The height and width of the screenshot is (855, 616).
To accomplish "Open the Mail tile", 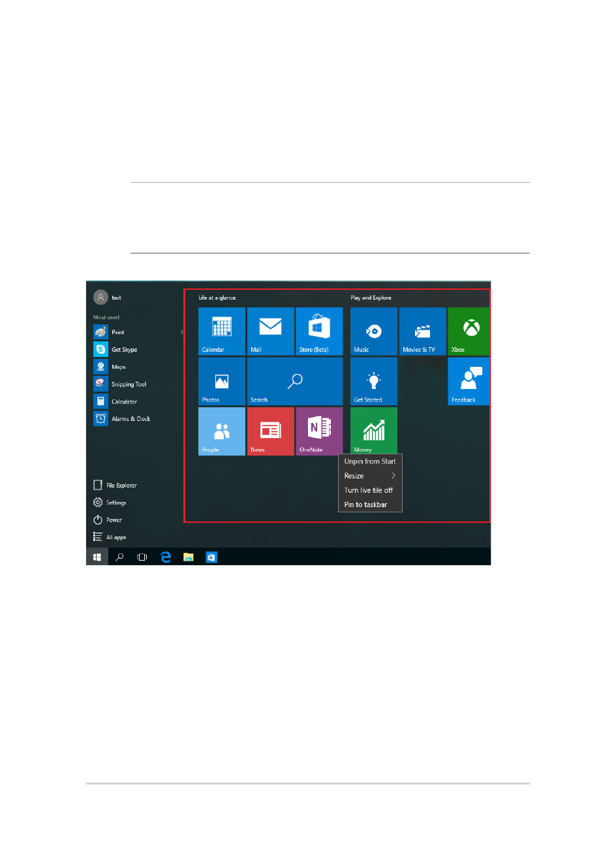I will coord(271,332).
